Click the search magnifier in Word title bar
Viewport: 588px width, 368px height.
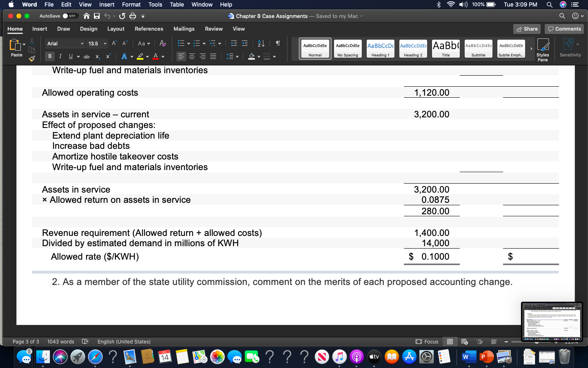[562, 16]
